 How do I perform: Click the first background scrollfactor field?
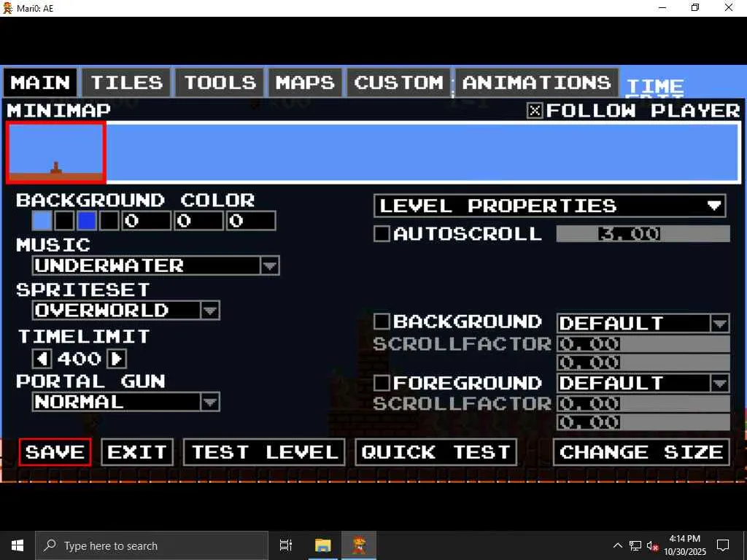pyautogui.click(x=643, y=344)
